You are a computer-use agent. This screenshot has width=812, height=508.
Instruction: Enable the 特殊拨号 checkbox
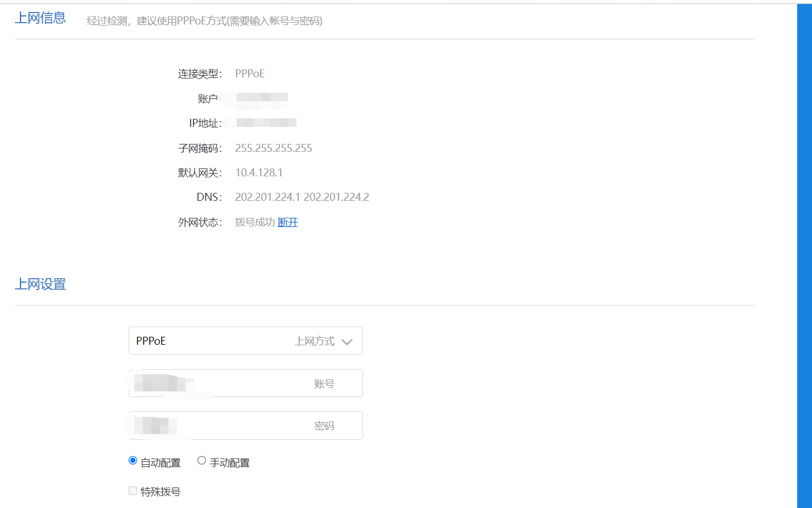point(133,491)
